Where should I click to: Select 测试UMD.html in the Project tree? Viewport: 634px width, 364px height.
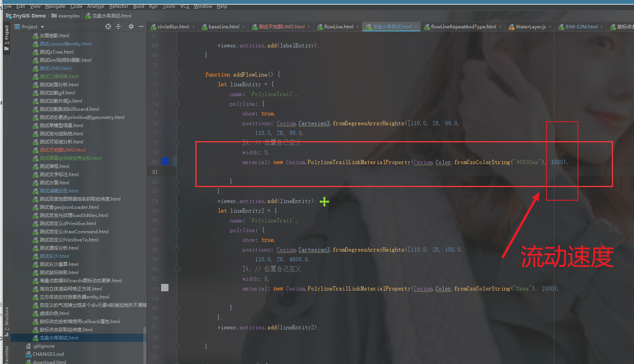56,68
